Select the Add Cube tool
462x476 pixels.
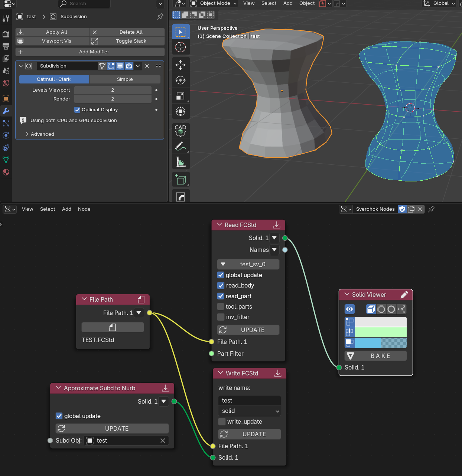tap(180, 180)
